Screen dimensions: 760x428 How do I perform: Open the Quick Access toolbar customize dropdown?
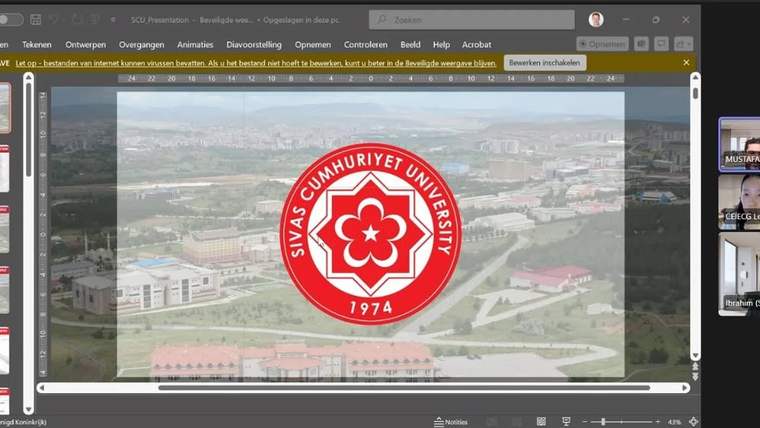113,20
